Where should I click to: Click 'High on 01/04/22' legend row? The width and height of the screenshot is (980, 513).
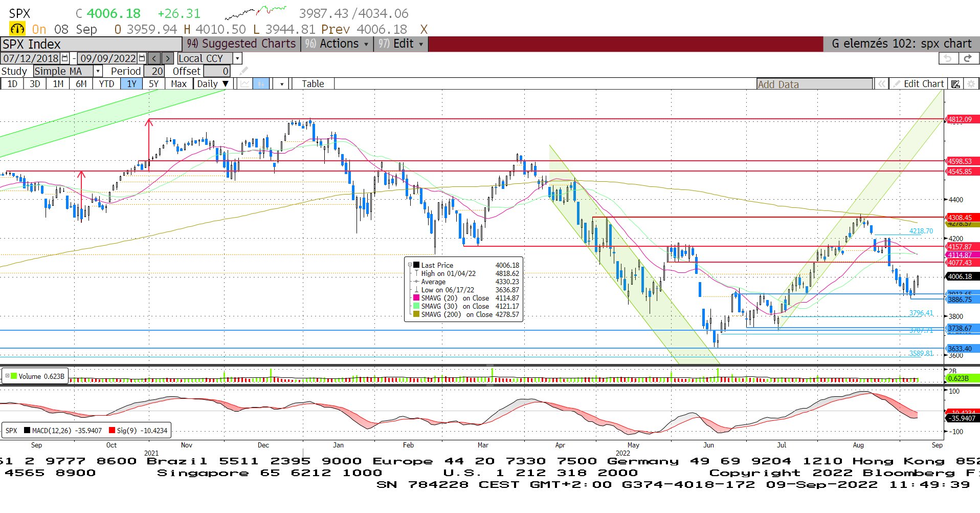tap(465, 273)
